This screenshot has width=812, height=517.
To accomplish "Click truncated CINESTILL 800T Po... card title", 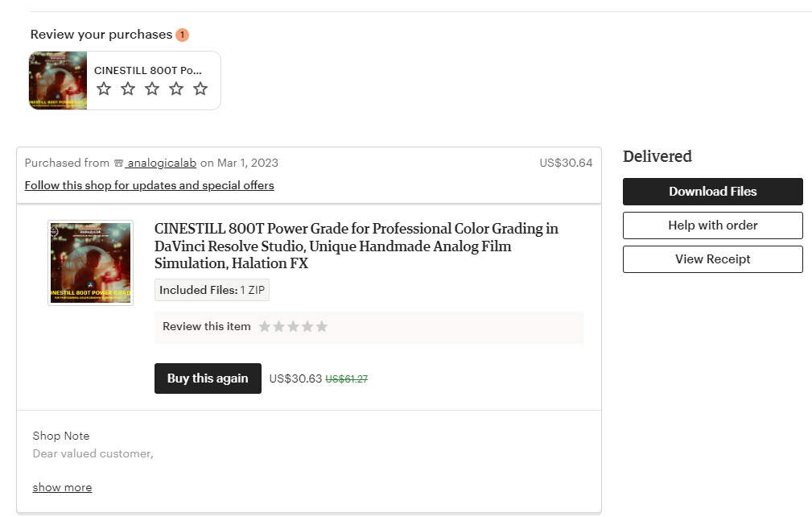I will point(148,70).
